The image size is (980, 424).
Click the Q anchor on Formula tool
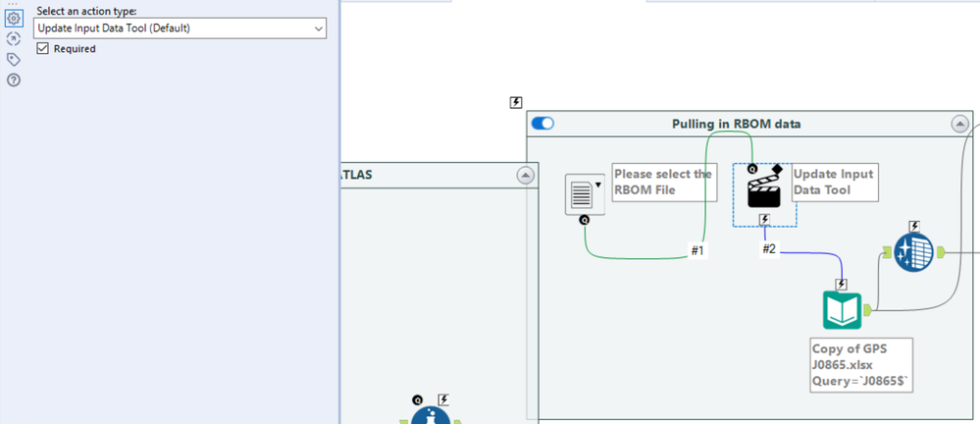click(418, 399)
